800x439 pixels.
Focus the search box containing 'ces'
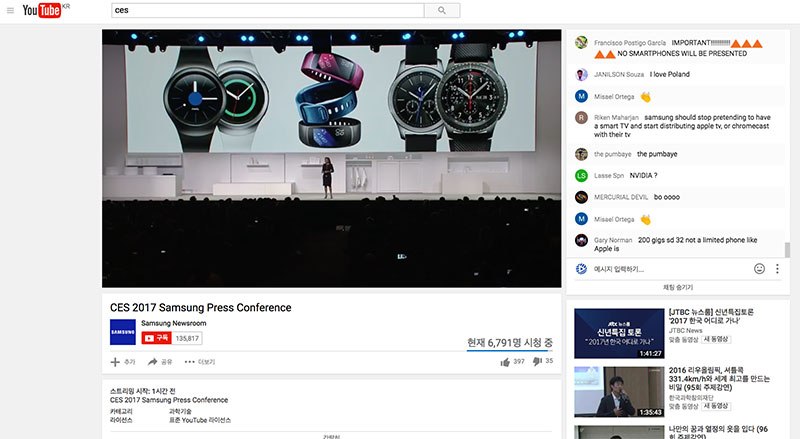268,10
